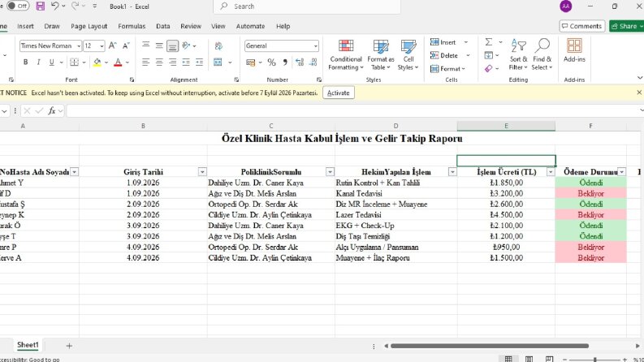
Task: Click the green Share button
Action: click(627, 26)
